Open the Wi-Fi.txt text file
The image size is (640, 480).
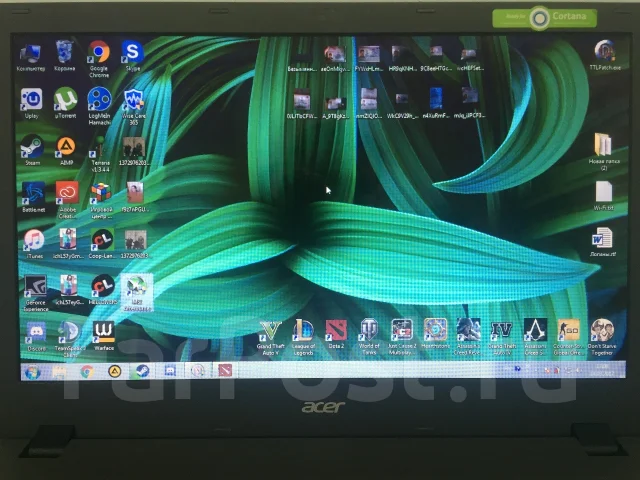click(x=604, y=196)
